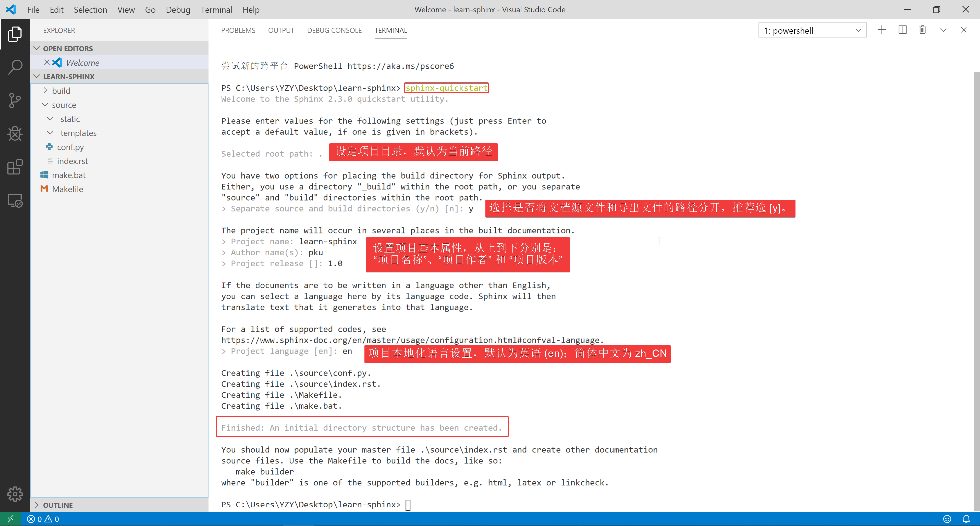
Task: Open the Search view in activity bar
Action: 15,67
